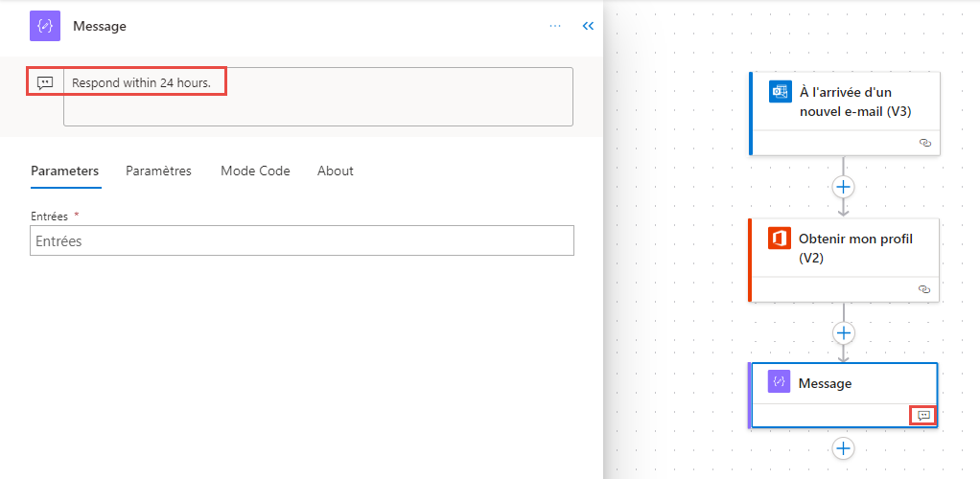Click the Office icon on Obtenir mon profil card

(780, 238)
